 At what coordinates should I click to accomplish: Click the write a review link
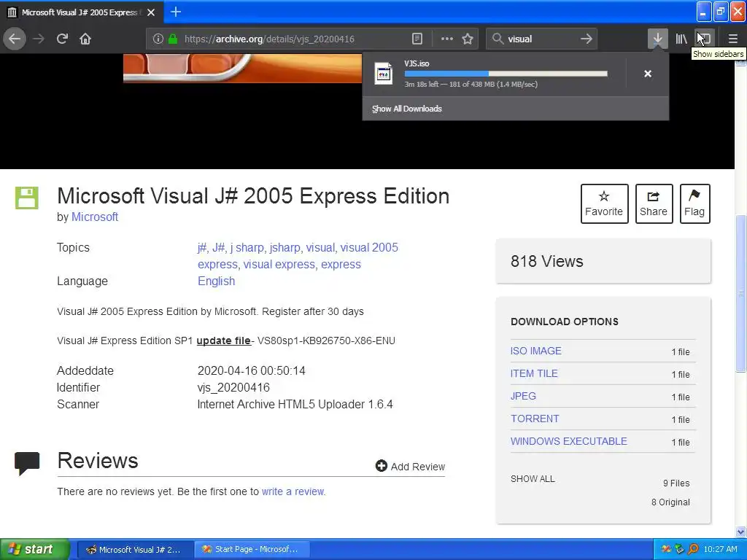pyautogui.click(x=293, y=491)
